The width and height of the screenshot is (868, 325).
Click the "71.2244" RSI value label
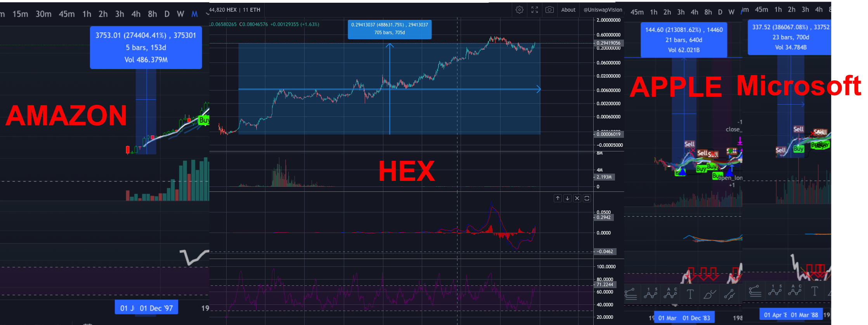click(605, 285)
